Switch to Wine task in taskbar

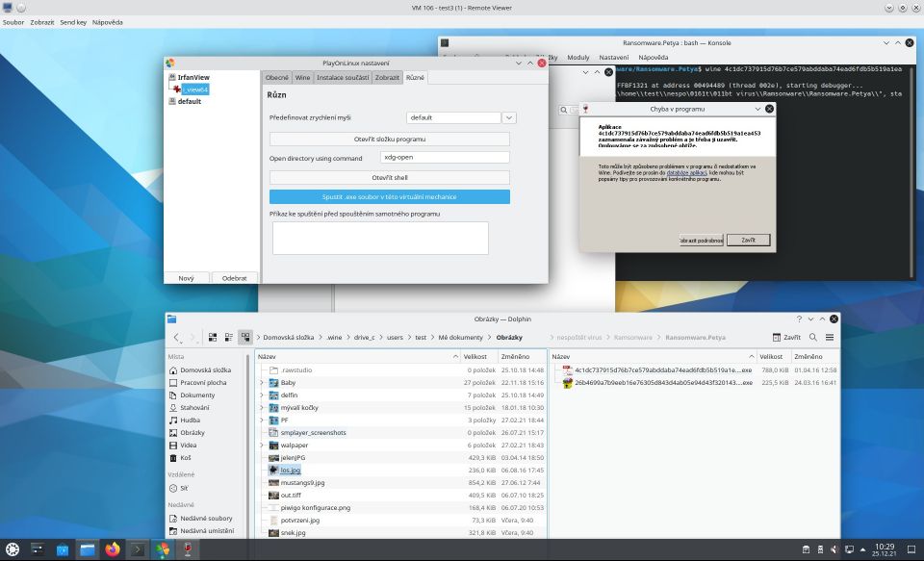[188, 549]
